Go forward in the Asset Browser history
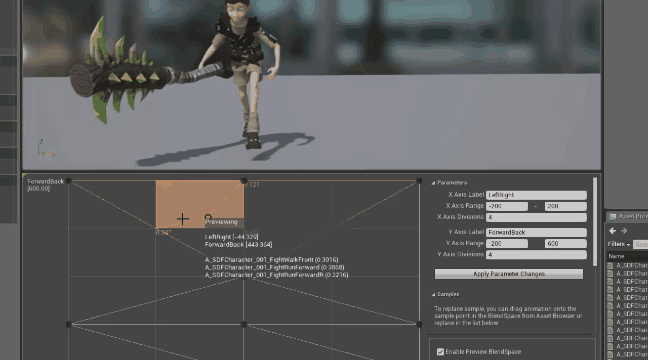The image size is (648, 360). click(624, 231)
